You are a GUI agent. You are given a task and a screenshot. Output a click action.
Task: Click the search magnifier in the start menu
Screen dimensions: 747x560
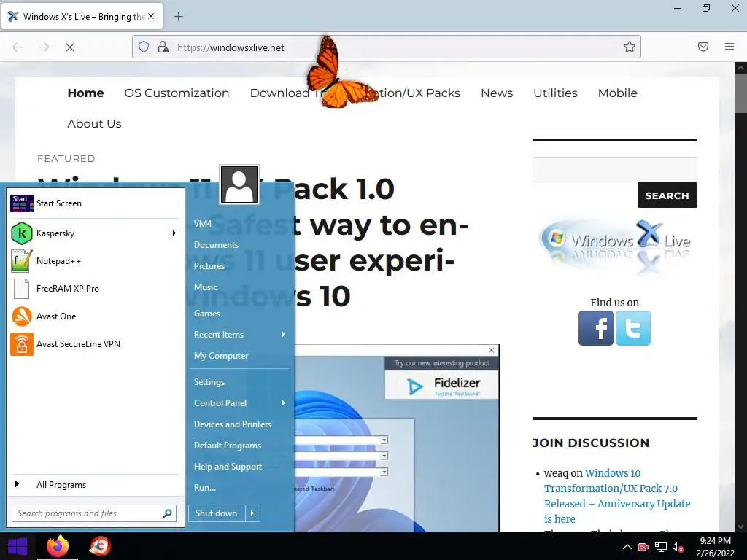click(x=167, y=513)
